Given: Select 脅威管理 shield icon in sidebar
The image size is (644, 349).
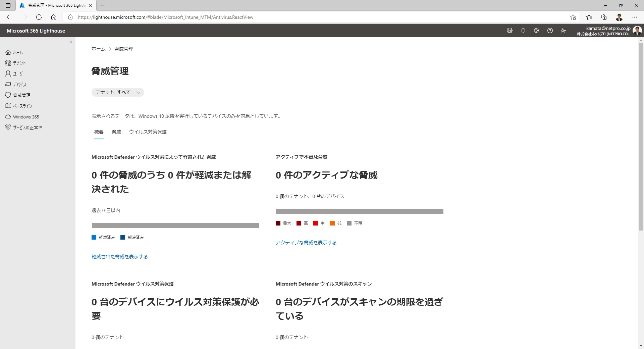Looking at the screenshot, I should [x=8, y=95].
